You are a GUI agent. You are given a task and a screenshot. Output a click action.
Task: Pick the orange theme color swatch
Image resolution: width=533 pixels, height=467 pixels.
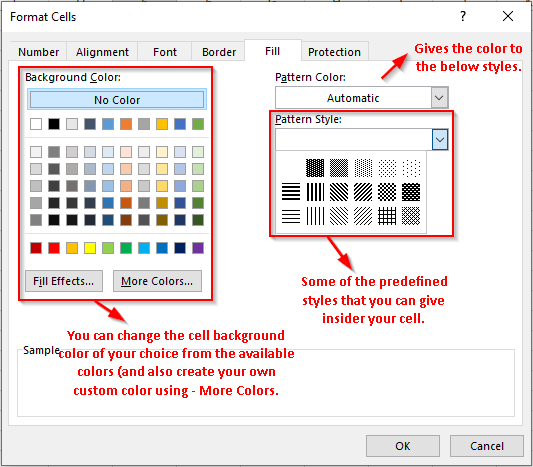[126, 124]
